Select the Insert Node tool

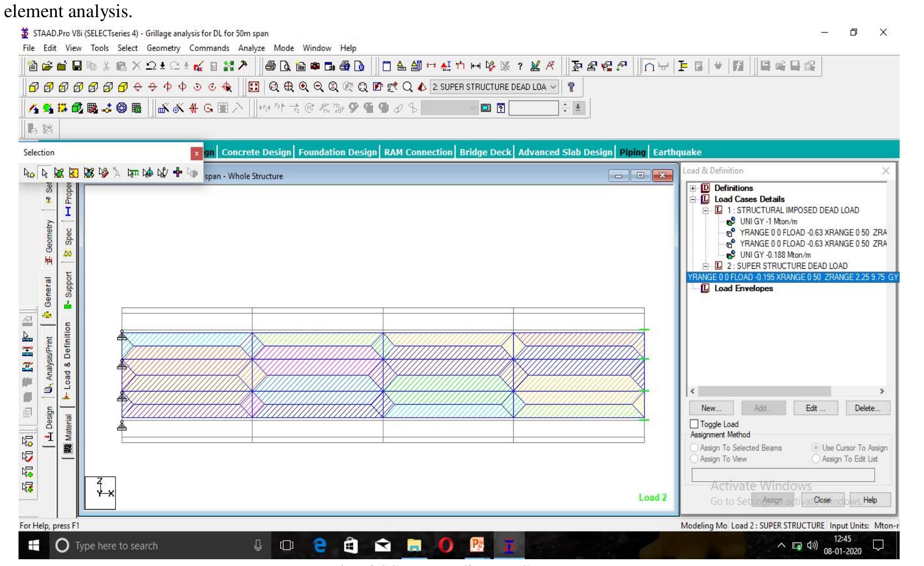[x=178, y=173]
